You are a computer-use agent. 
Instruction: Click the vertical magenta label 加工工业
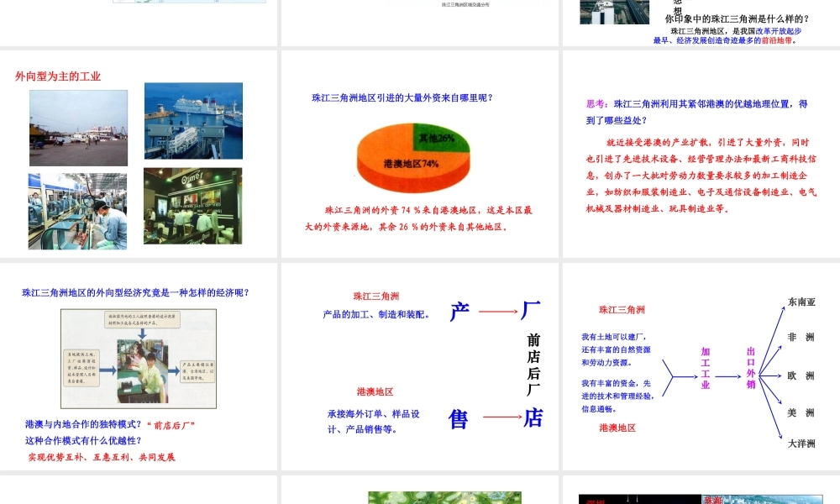coord(706,369)
